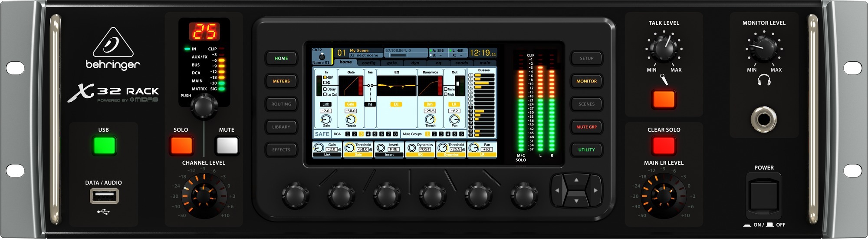The height and width of the screenshot is (239, 868).
Task: Open the sends tab on screen
Action: (x=461, y=63)
